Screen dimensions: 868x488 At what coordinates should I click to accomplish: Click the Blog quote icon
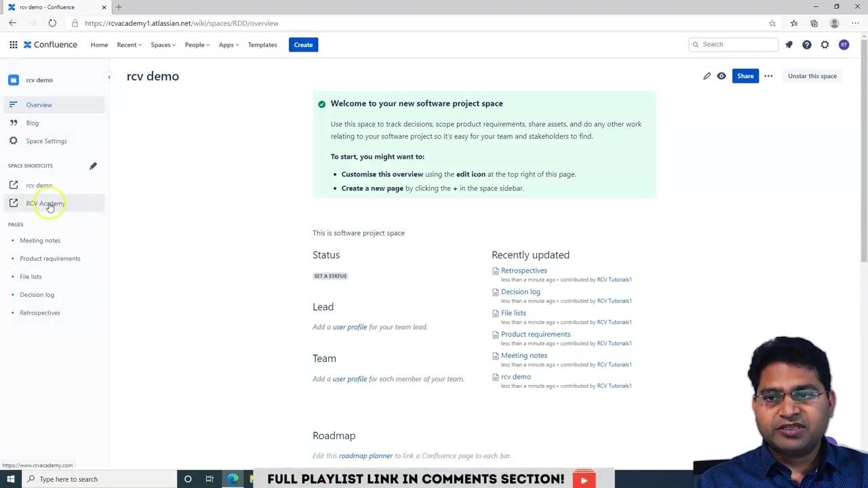pos(14,123)
